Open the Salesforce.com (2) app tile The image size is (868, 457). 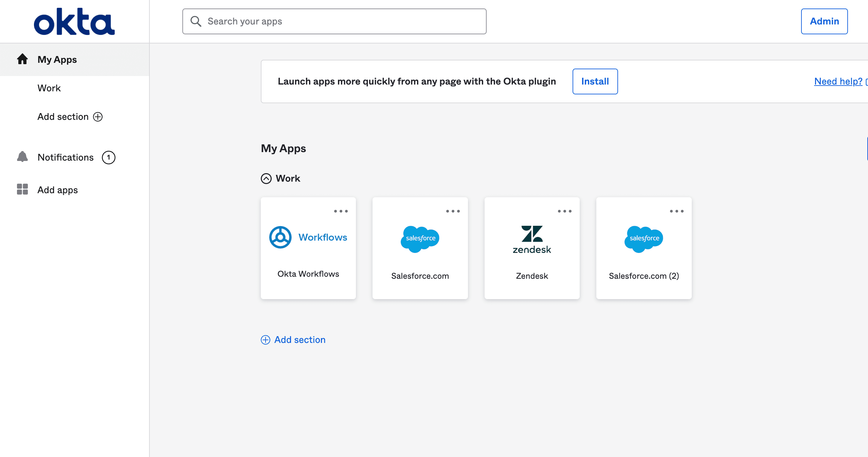coord(644,249)
